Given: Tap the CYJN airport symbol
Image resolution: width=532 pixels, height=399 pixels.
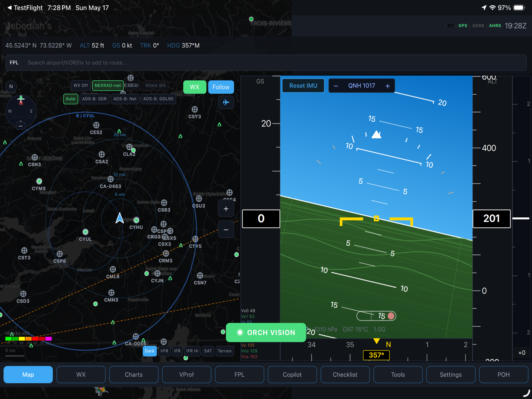Looking at the screenshot, I should coord(157,273).
